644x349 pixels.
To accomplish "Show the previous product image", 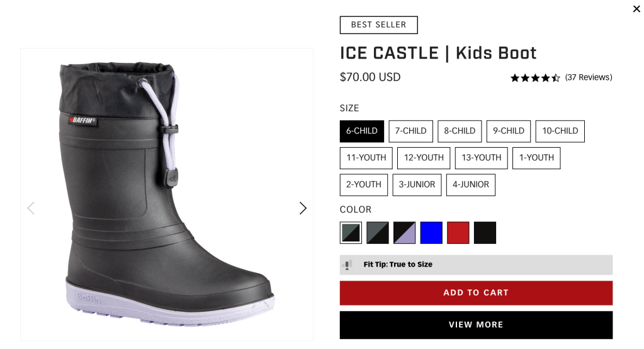I will coord(31,208).
